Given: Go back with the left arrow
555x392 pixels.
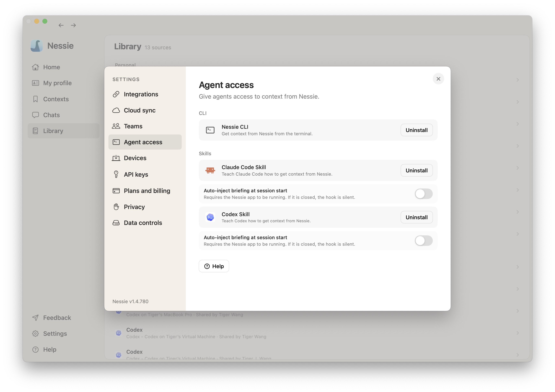Looking at the screenshot, I should [x=61, y=25].
